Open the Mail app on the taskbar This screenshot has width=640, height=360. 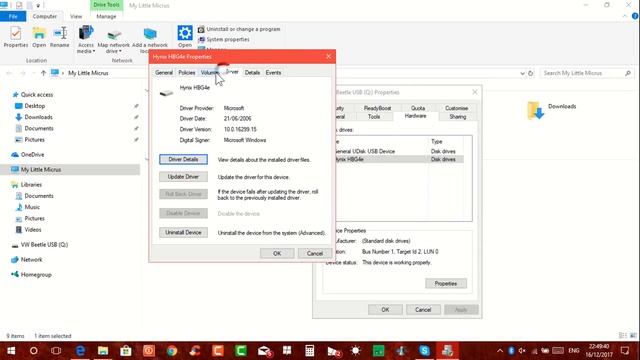pos(264,351)
